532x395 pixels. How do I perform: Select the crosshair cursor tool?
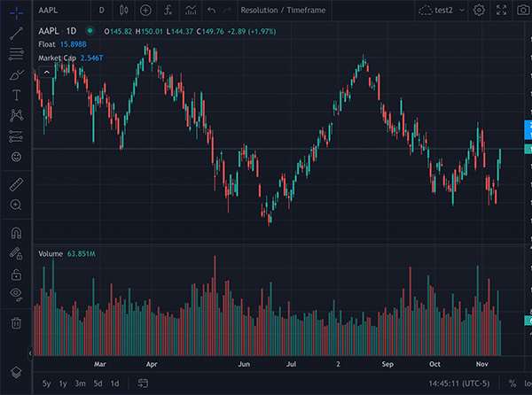16,11
